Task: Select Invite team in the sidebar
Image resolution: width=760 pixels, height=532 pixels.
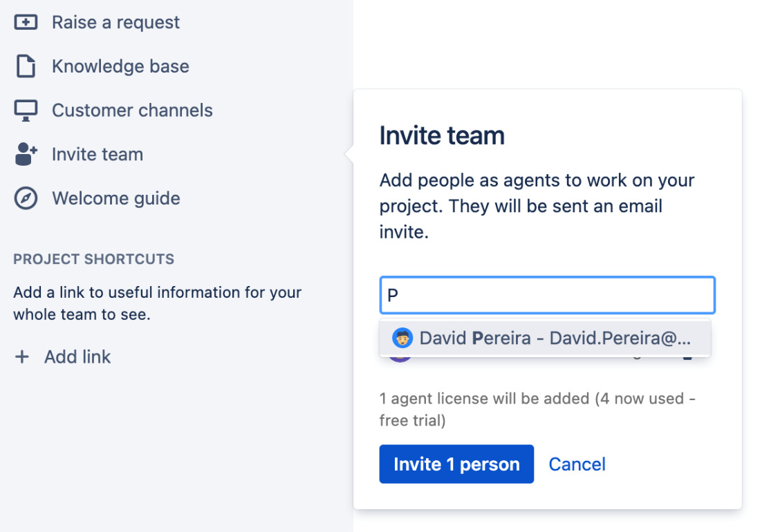Action: [97, 153]
